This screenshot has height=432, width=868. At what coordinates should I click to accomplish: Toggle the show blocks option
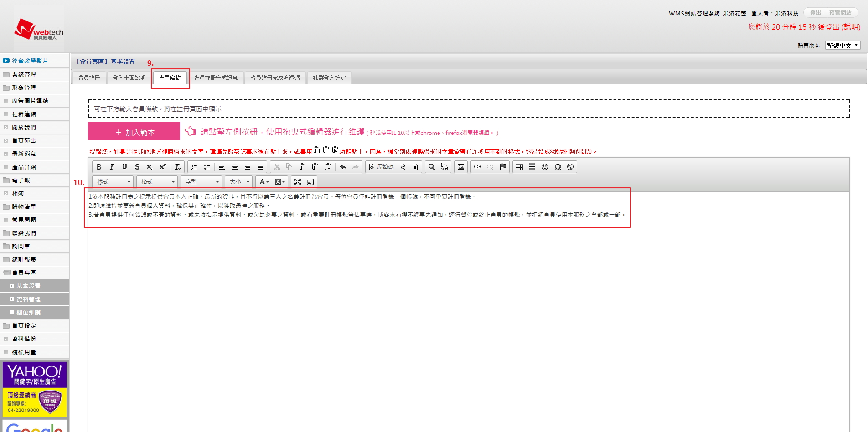point(310,182)
